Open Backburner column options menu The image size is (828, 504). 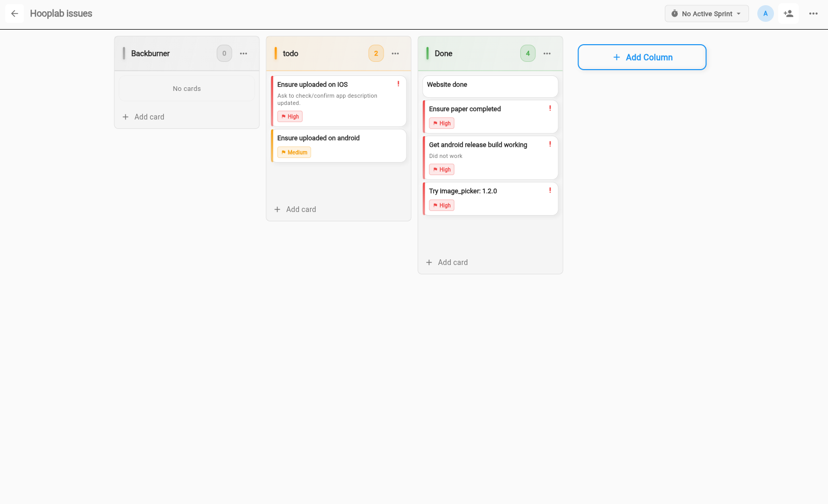243,54
